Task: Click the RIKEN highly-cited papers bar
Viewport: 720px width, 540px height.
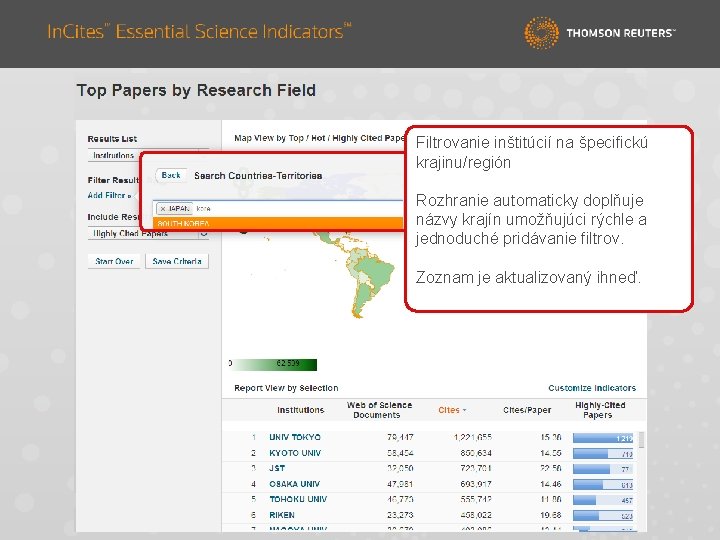Action: click(603, 516)
